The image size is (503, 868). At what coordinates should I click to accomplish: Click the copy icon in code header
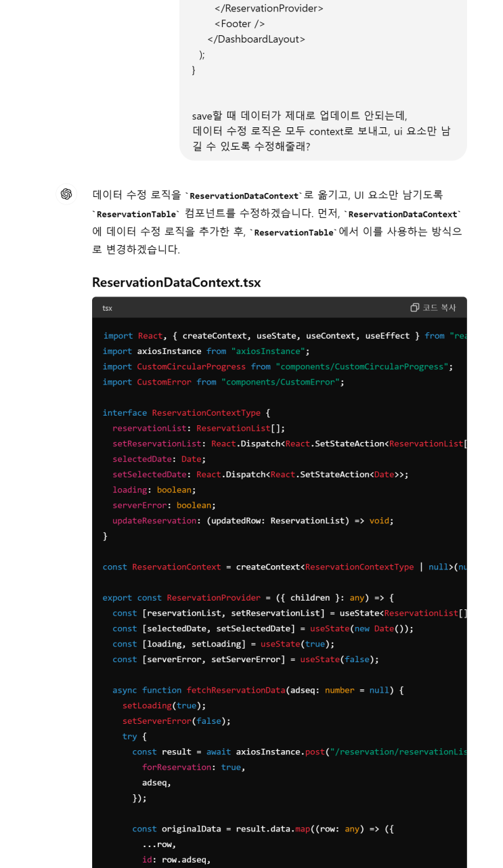coord(414,307)
